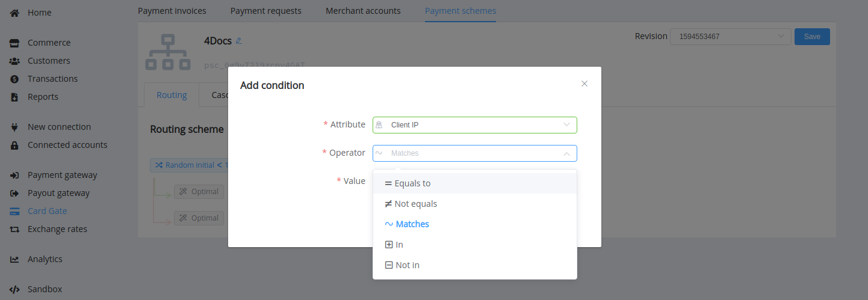Click the Reports document icon
Image resolution: width=868 pixels, height=300 pixels.
coord(14,97)
